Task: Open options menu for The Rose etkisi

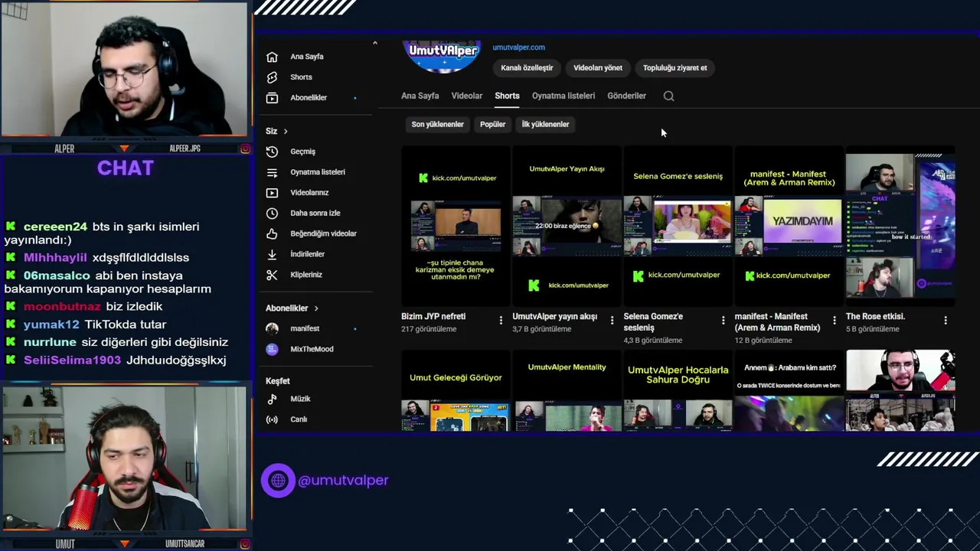Action: coord(945,320)
